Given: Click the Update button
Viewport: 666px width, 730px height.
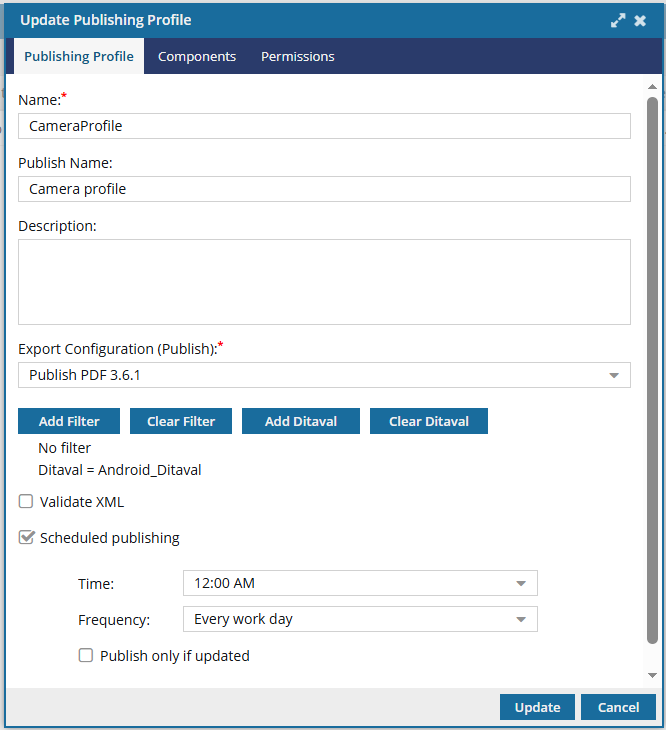Looking at the screenshot, I should [x=537, y=707].
